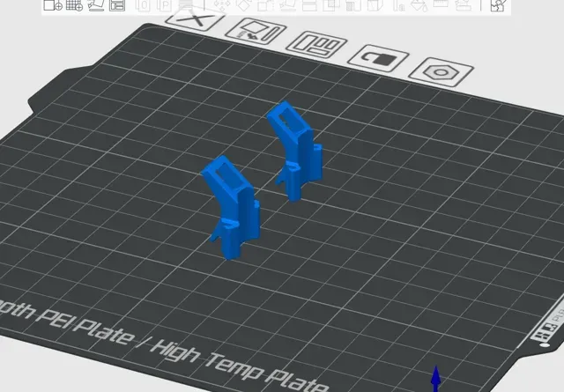
Task: Select the Measure tool
Action: [441, 4]
